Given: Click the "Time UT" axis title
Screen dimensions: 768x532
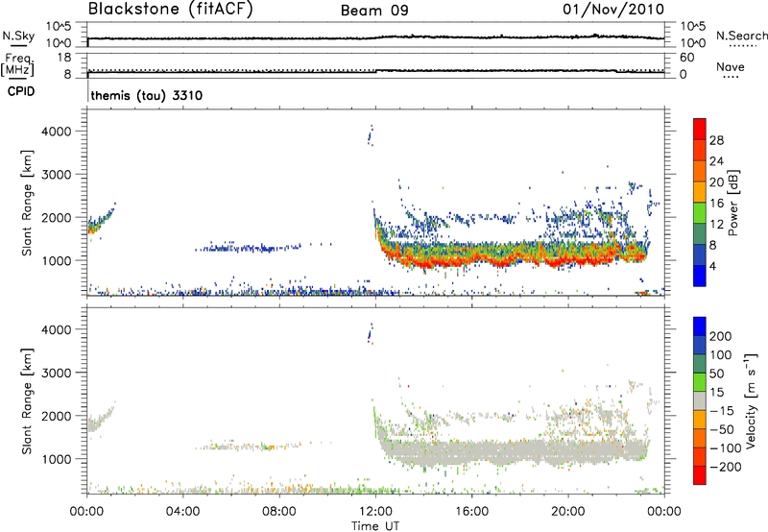Looking at the screenshot, I should pyautogui.click(x=375, y=526).
